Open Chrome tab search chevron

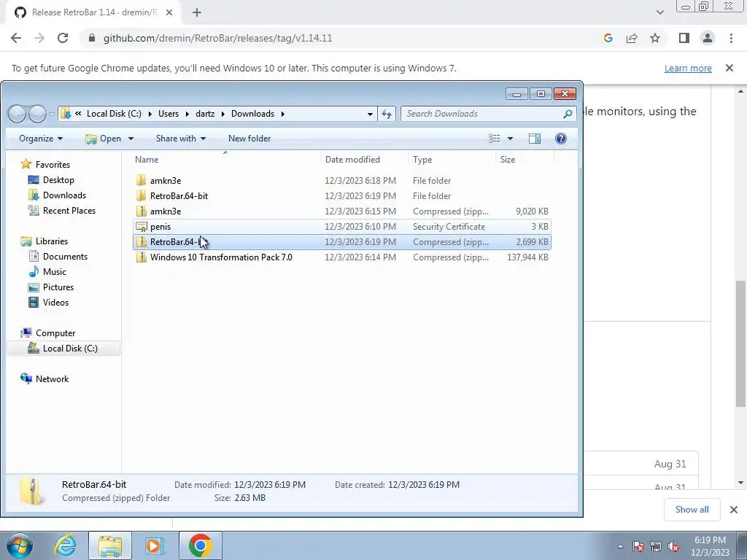[x=659, y=12]
